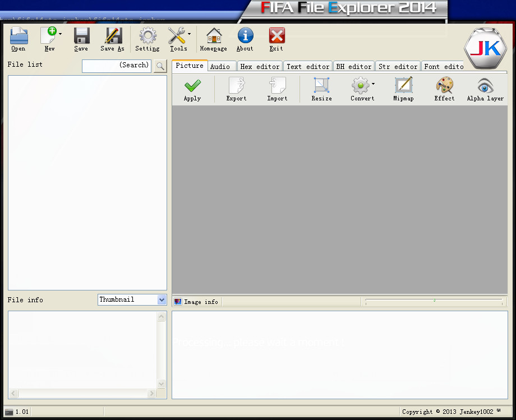Click File info scroll right arrow
The height and width of the screenshot is (420, 516).
(151, 393)
